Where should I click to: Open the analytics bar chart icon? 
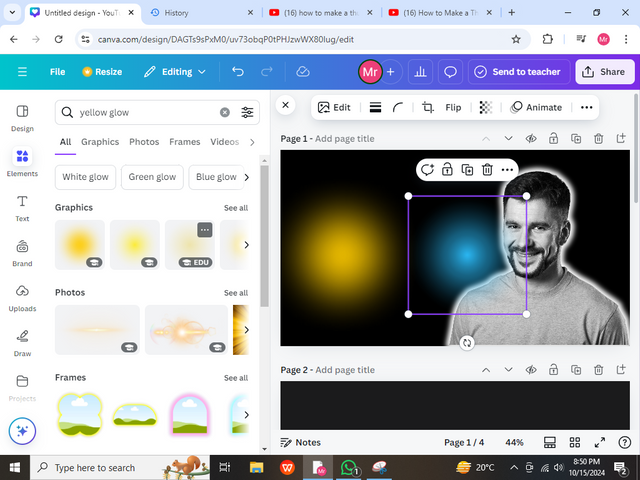(420, 72)
